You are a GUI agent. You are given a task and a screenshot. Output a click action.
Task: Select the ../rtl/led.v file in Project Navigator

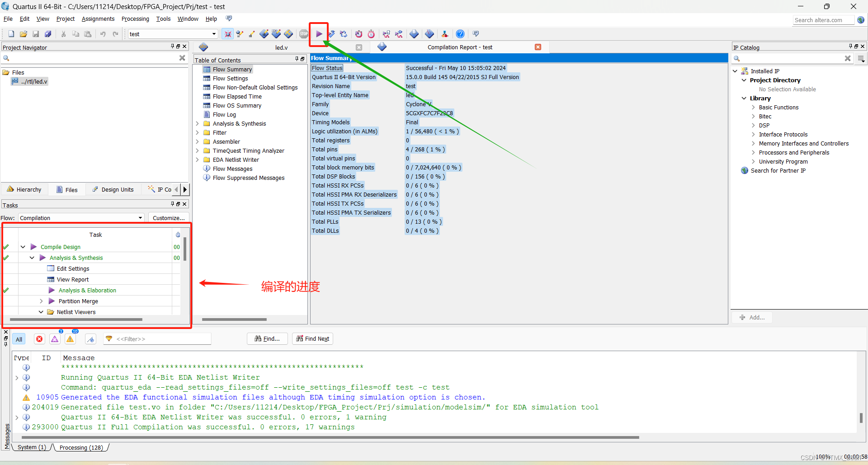point(34,81)
